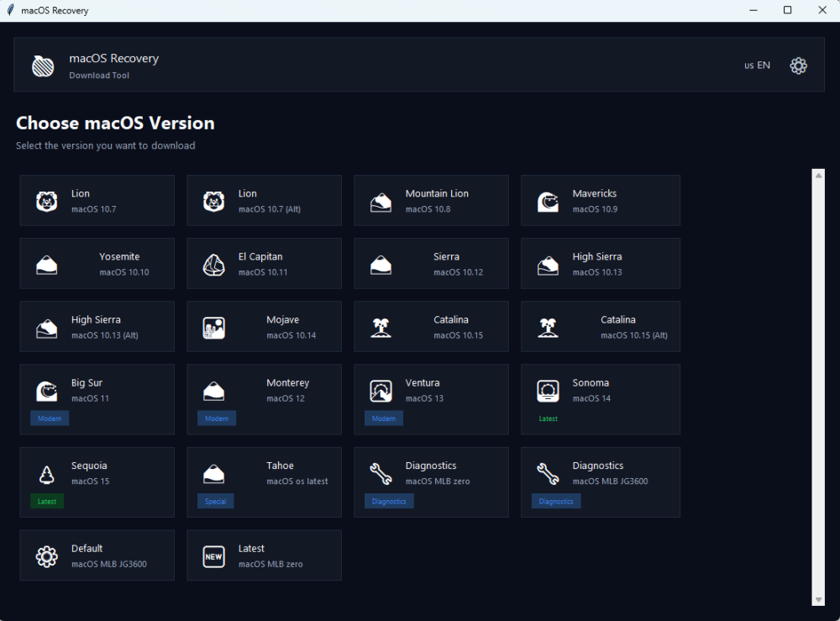This screenshot has width=840, height=621.
Task: Click the Tahoe mountain icon
Action: 213,474
